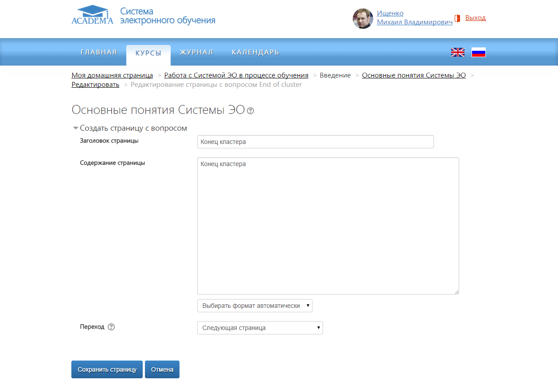This screenshot has height=392, width=558.
Task: Click the Academia logo icon
Action: pos(92,15)
